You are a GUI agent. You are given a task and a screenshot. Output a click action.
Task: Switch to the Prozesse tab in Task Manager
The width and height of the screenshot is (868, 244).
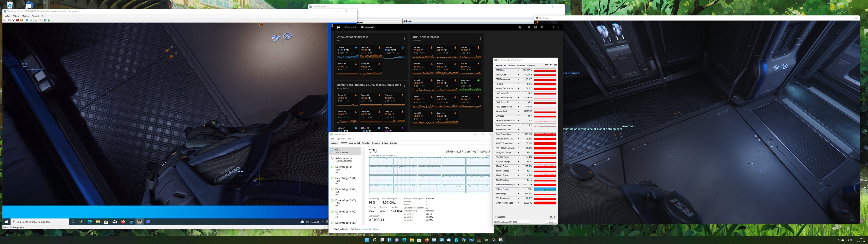point(334,143)
